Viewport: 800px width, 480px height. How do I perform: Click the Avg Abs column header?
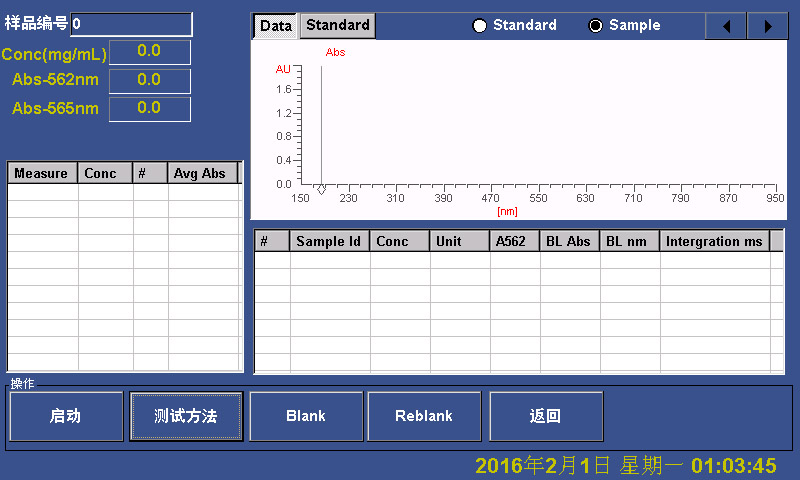(201, 173)
